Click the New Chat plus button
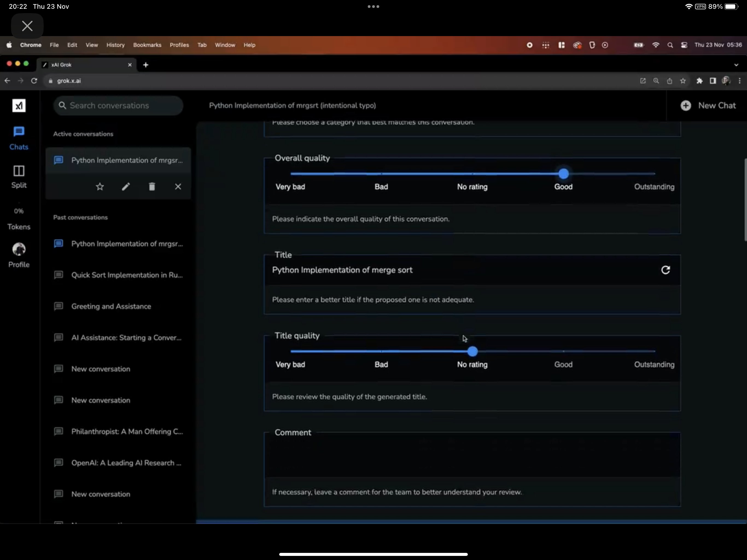 tap(685, 106)
